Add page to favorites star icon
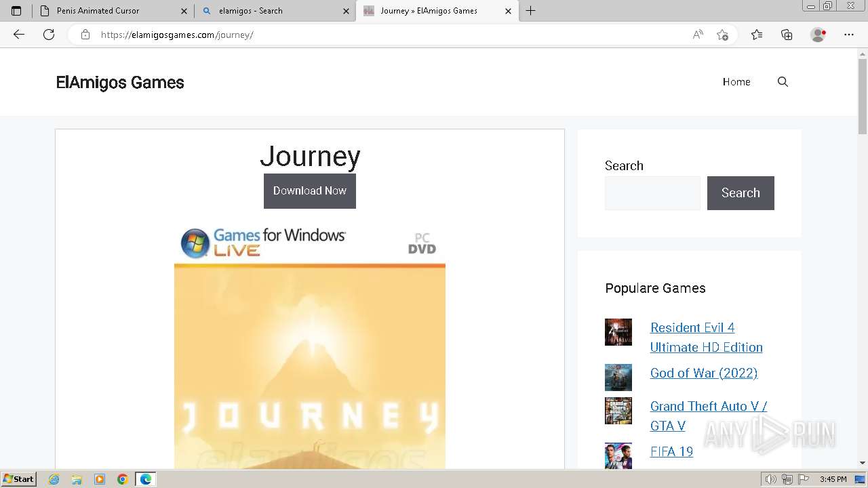The height and width of the screenshot is (488, 868). 722,35
